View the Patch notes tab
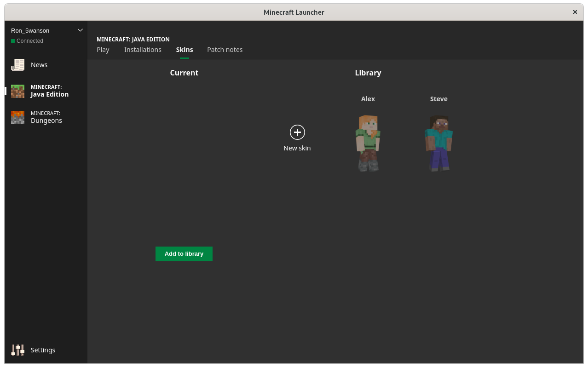The height and width of the screenshot is (368, 588). (x=225, y=50)
